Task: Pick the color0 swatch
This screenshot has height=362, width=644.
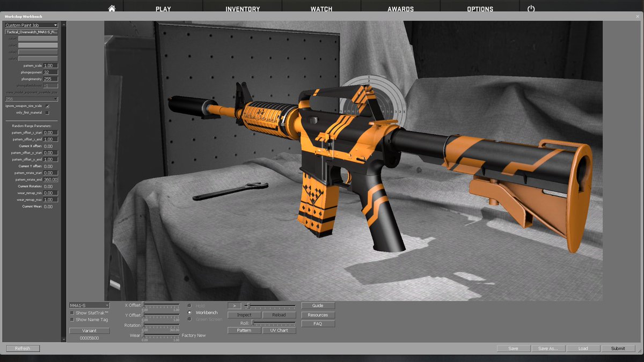Action: click(x=38, y=39)
